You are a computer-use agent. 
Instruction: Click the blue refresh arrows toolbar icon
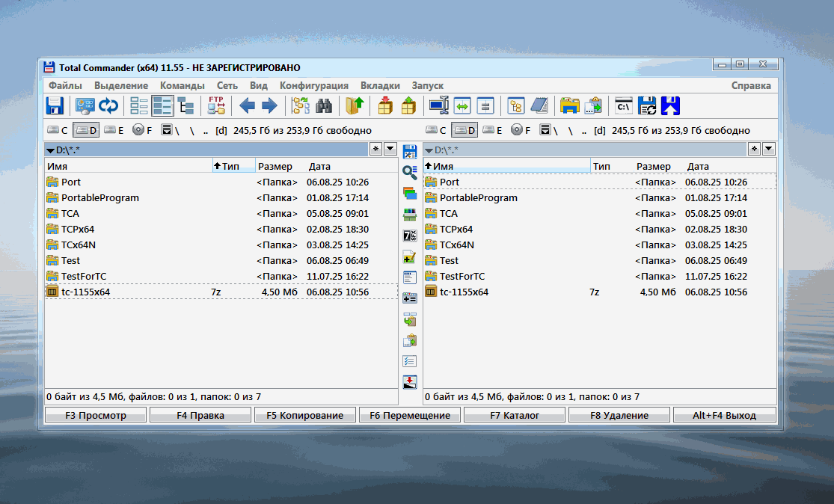coord(108,105)
